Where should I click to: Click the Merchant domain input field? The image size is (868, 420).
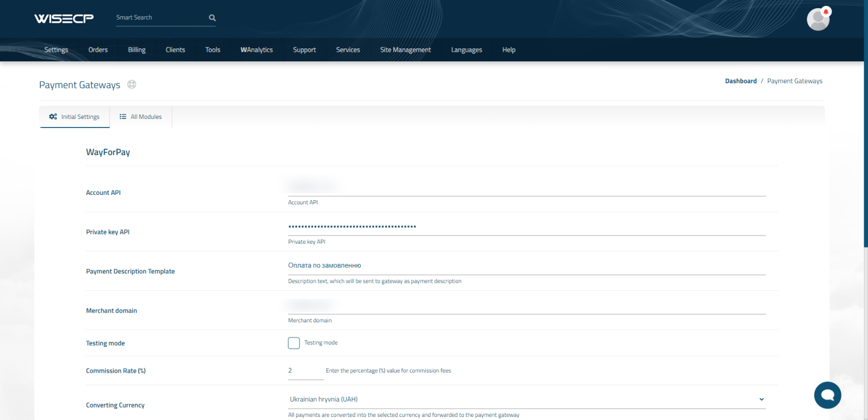[527, 306]
